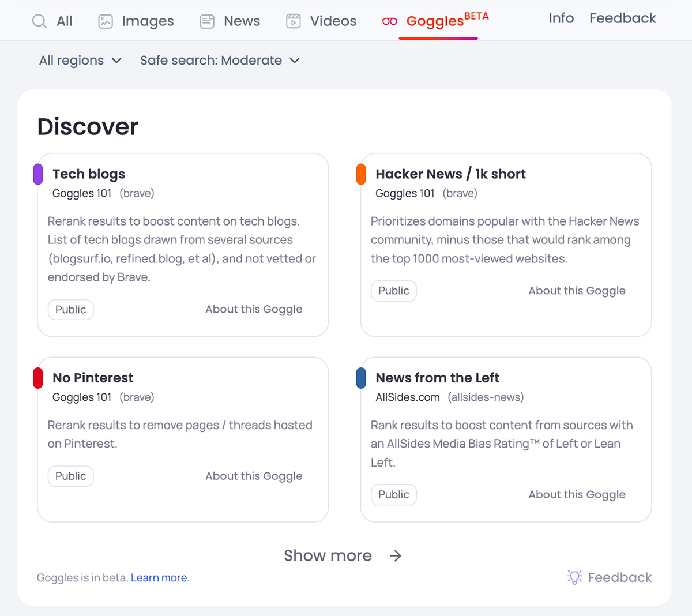The height and width of the screenshot is (616, 692).
Task: Open the Tech blogs goggle title
Action: 89,174
